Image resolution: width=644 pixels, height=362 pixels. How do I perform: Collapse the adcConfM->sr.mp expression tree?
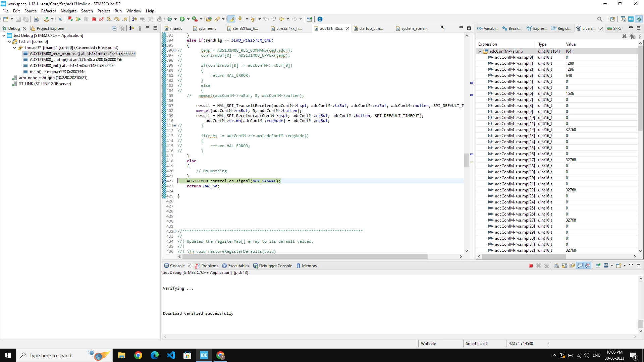pyautogui.click(x=480, y=51)
